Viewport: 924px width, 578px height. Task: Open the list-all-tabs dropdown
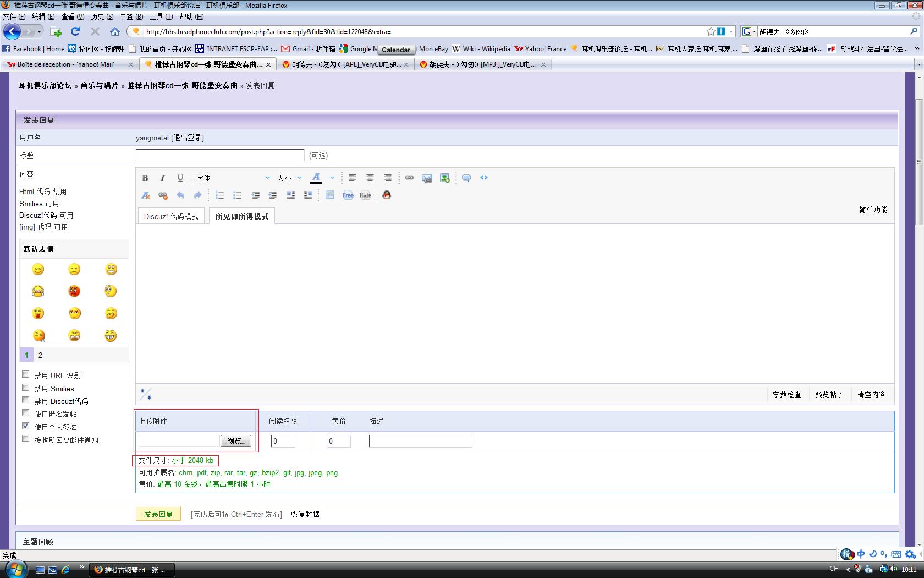(x=919, y=64)
